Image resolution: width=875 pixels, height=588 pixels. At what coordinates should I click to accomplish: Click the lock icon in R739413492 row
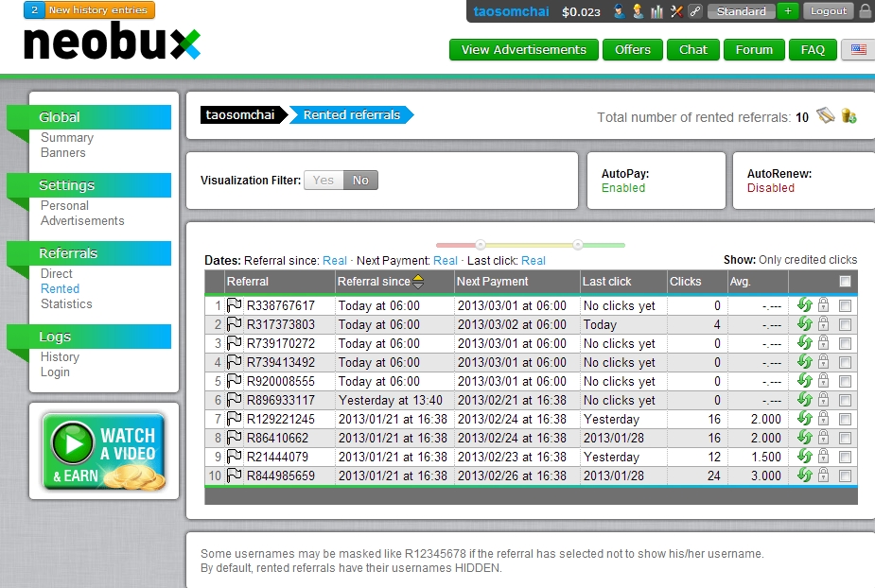[823, 361]
